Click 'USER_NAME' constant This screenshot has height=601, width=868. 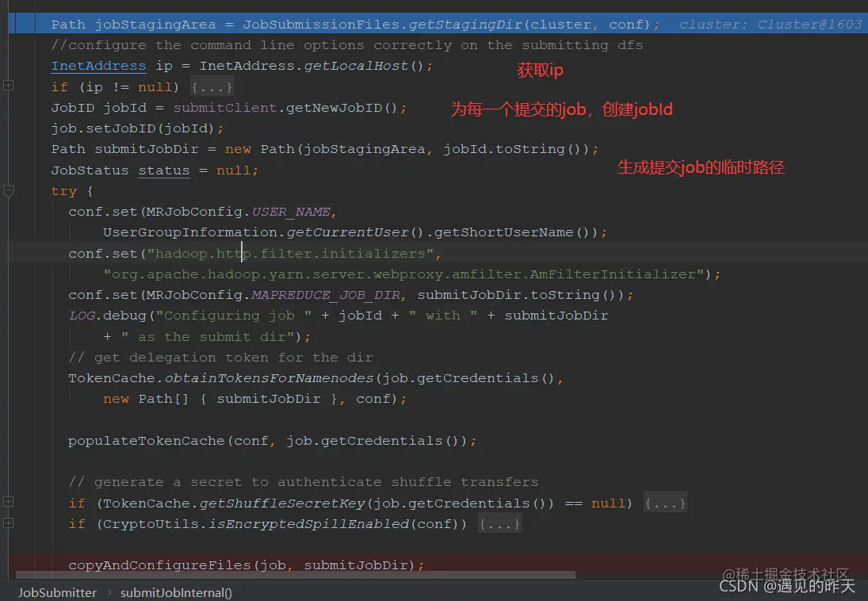(291, 212)
